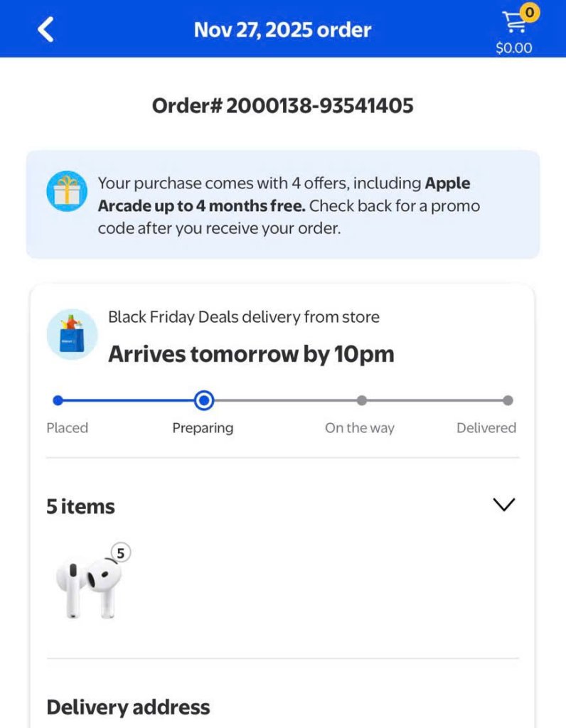
Task: Tap the Walmart delivery bag icon
Action: [x=72, y=334]
